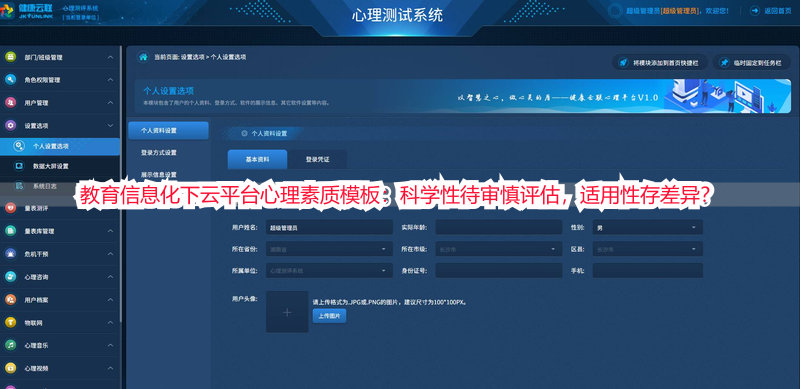The height and width of the screenshot is (389, 800).
Task: Click the 量表库管理 sidebar icon
Action: click(x=10, y=231)
